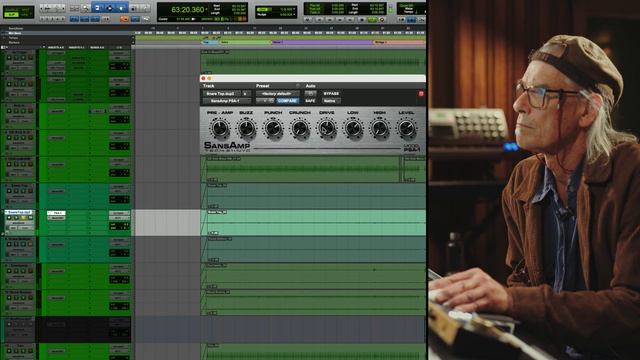The image size is (640, 360).
Task: Open track view selector on Snare Top.dup2 track
Action: pos(17,223)
